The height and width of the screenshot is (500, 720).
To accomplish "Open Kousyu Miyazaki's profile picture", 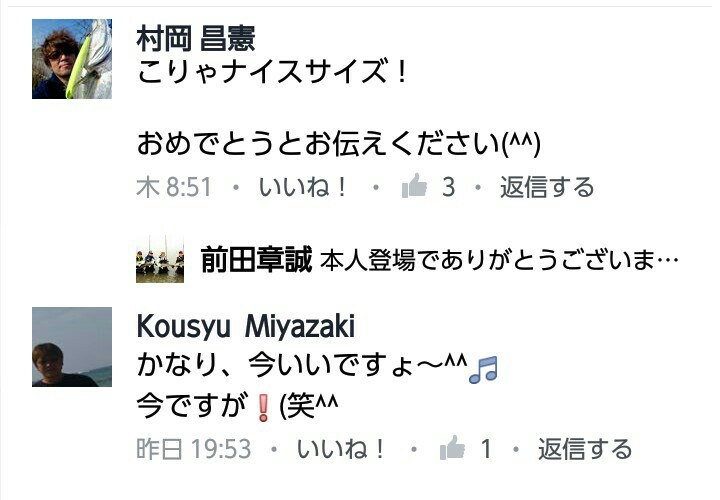I will [72, 347].
